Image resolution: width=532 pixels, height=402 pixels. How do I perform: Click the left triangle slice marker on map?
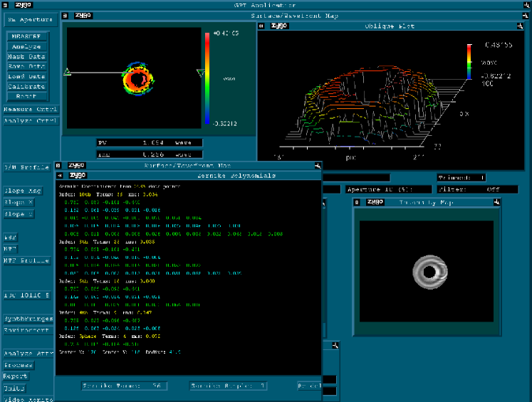[67, 72]
